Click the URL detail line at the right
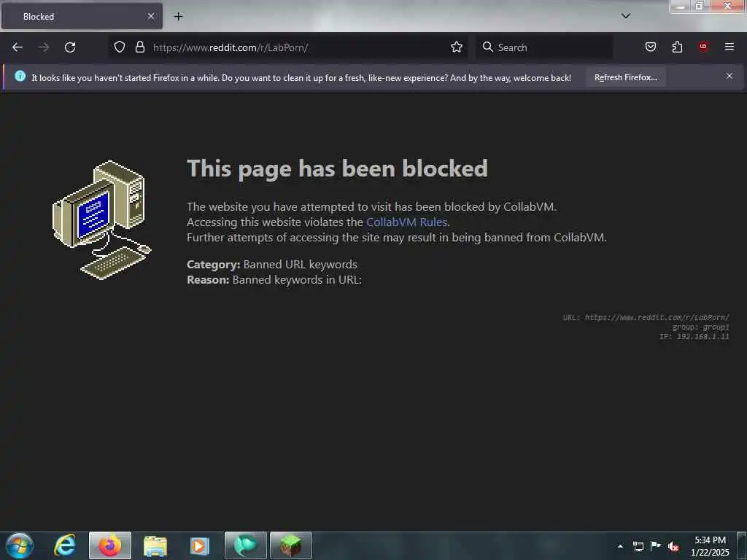747x560 pixels. pyautogui.click(x=646, y=317)
